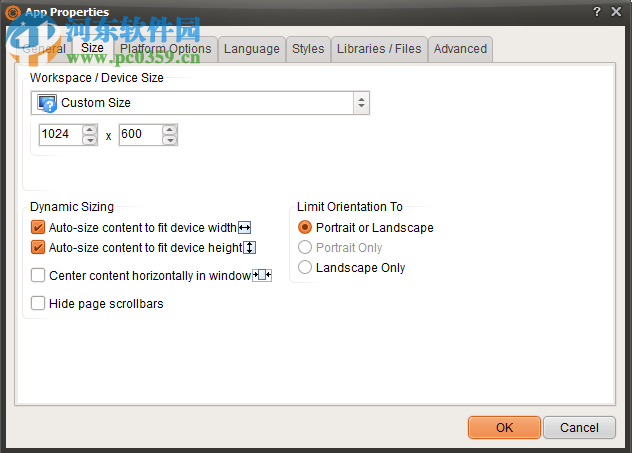Screen dimensions: 632x453
Task: Switch to the Platform Options tab
Action: pyautogui.click(x=165, y=48)
